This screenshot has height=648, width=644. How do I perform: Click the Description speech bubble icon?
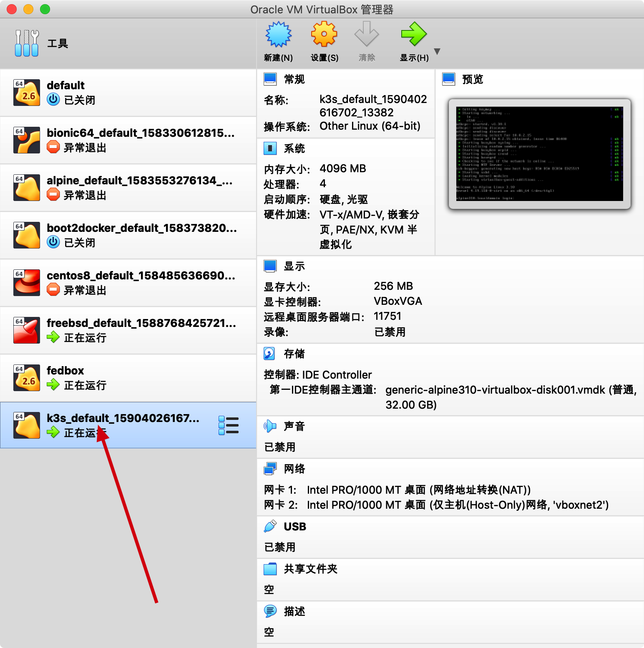coord(270,611)
